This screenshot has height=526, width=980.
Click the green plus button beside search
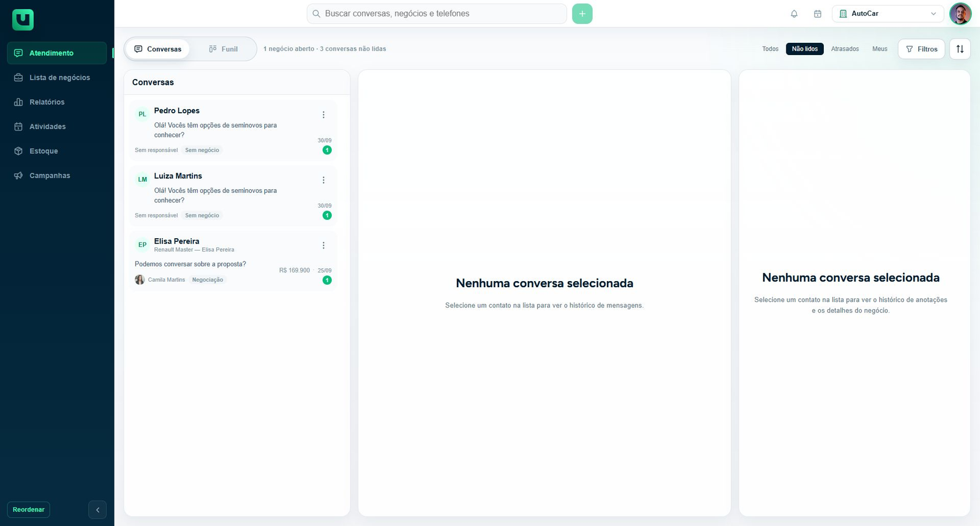pos(582,13)
